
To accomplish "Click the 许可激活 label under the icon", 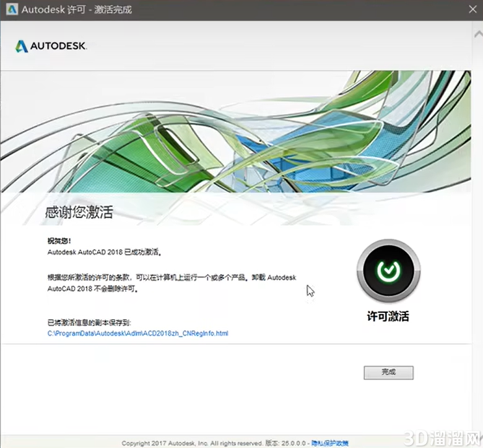I will [388, 317].
